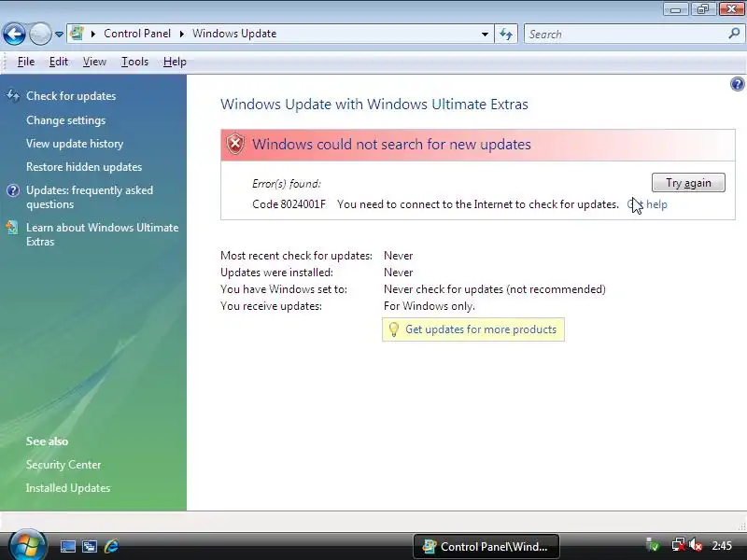
Task: Click Never check for updates (not recommended) text
Action: tap(495, 289)
